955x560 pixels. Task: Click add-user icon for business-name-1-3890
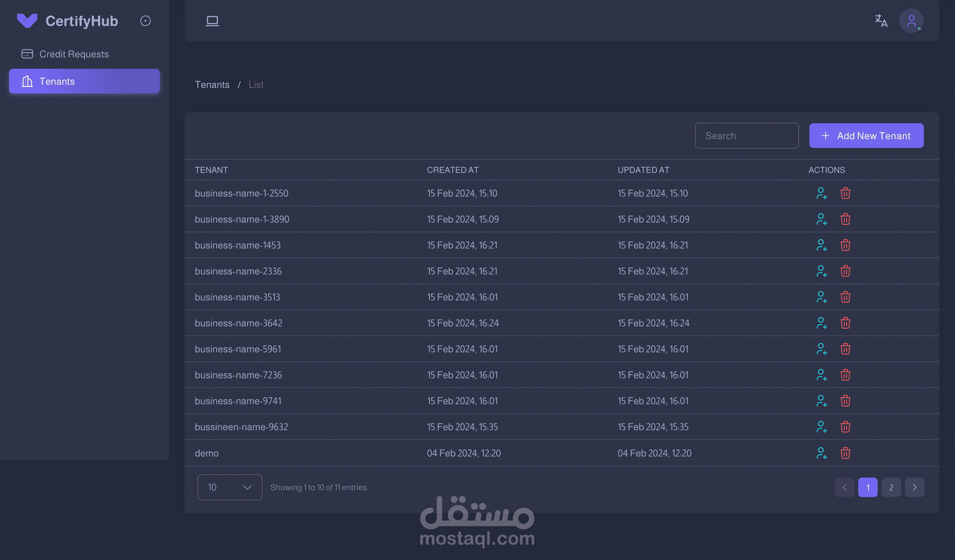(x=821, y=219)
